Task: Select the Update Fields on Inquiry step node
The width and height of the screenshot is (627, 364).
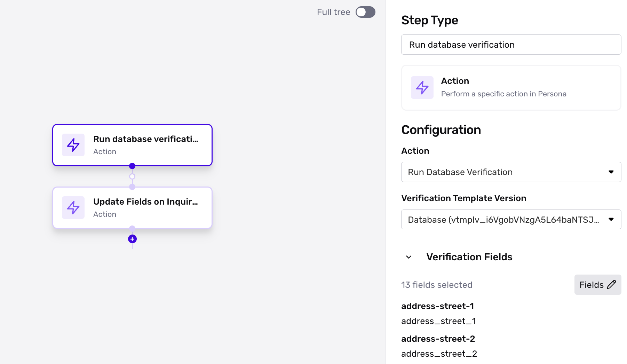Action: (132, 208)
